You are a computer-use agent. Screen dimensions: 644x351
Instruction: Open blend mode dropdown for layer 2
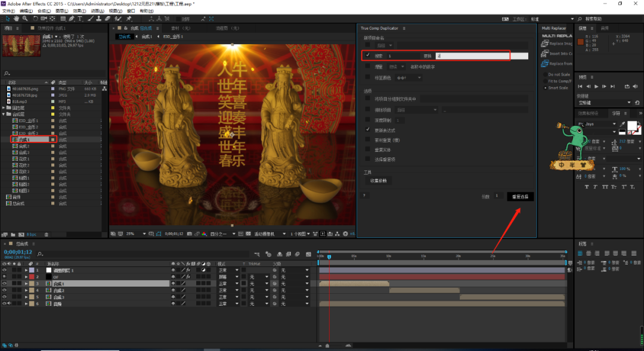click(x=228, y=277)
